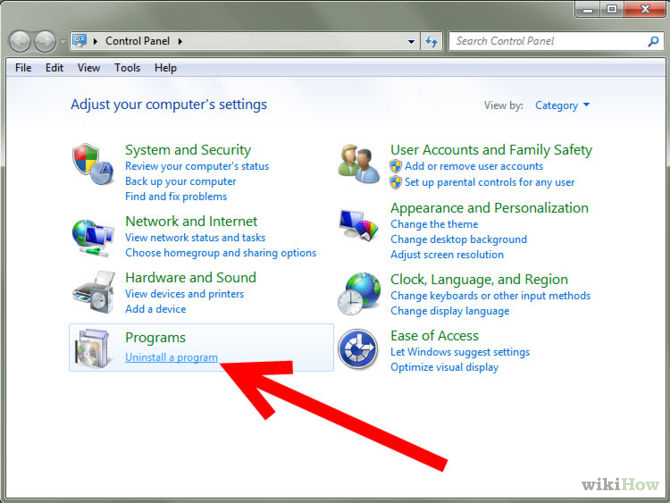Expand the address bar history dropdown arrow

tap(412, 42)
